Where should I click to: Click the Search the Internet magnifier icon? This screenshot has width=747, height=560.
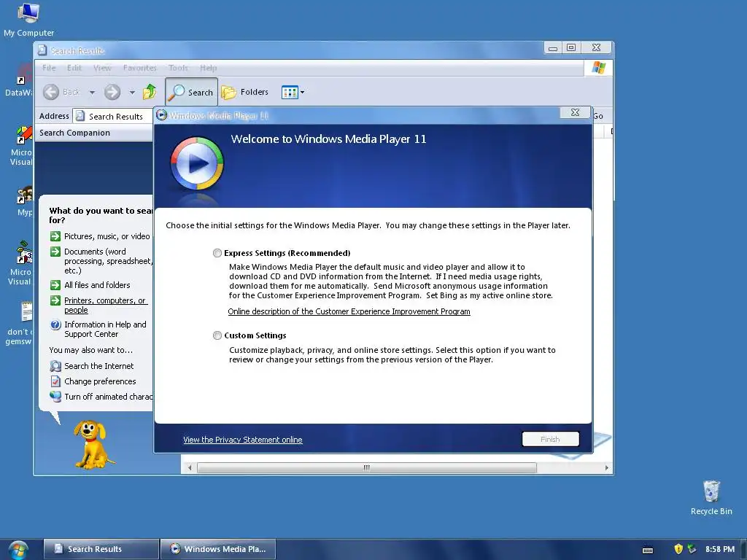pos(55,366)
